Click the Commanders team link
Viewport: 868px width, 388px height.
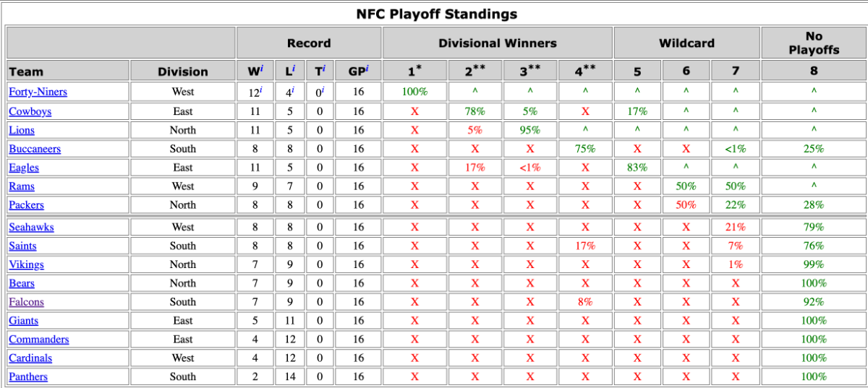(39, 340)
